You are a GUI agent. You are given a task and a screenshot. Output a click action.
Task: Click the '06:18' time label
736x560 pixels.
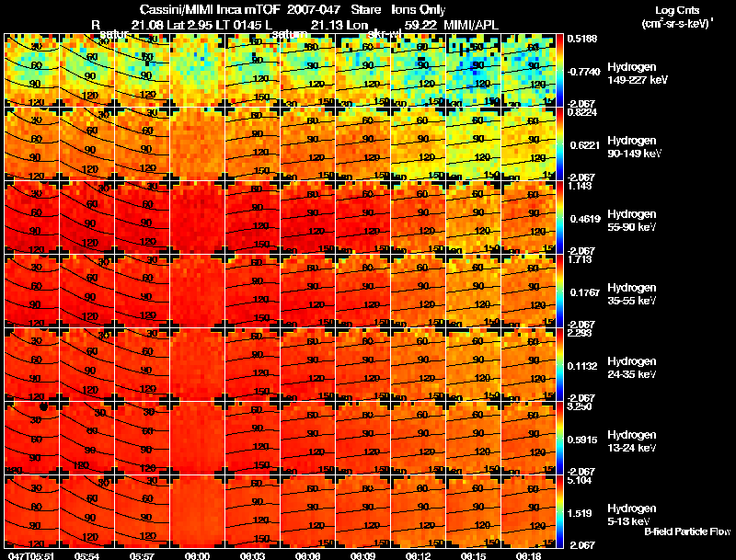528,555
